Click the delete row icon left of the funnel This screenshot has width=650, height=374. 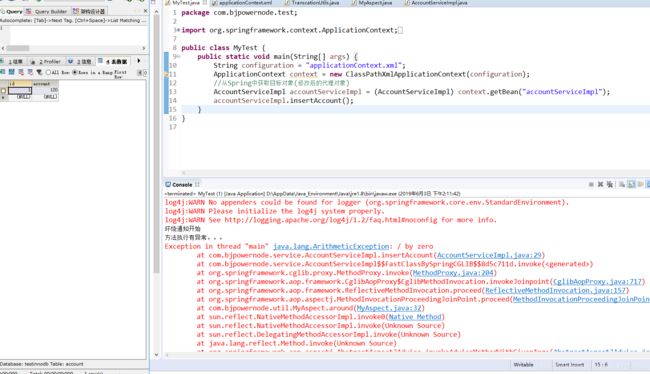click(x=30, y=72)
